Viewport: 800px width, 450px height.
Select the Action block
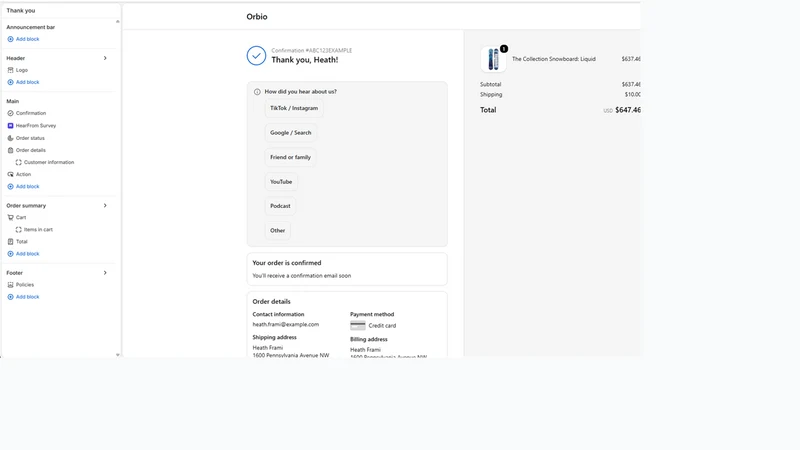click(x=23, y=174)
